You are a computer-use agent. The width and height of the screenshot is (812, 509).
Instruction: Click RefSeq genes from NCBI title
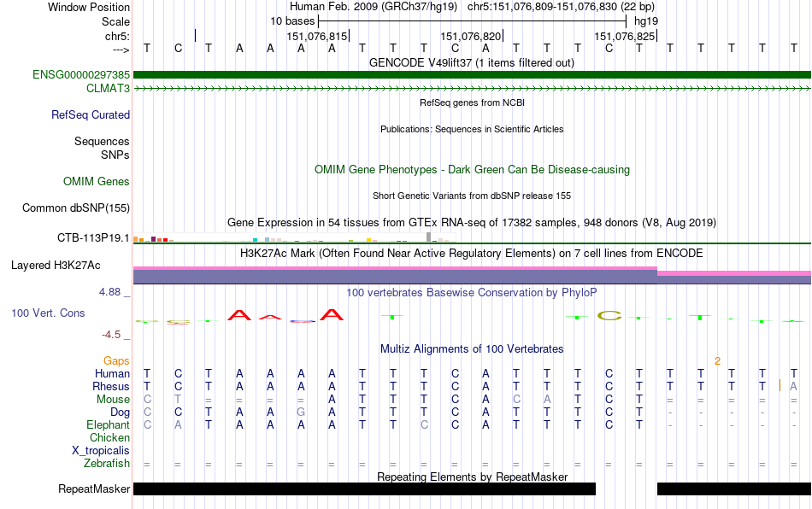472,103
